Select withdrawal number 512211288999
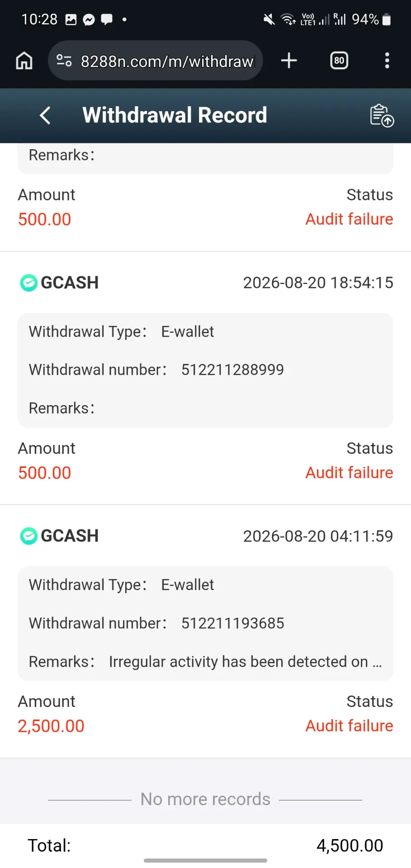This screenshot has width=411, height=868. (x=232, y=370)
